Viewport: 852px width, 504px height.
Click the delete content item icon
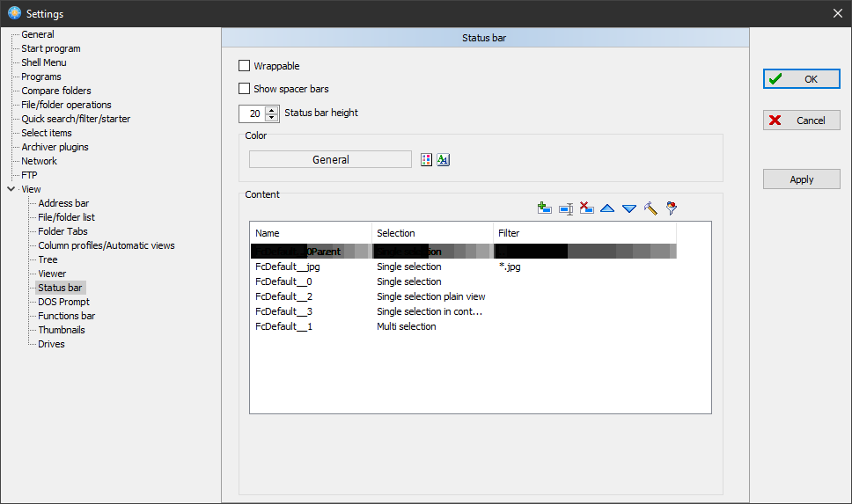(x=587, y=208)
